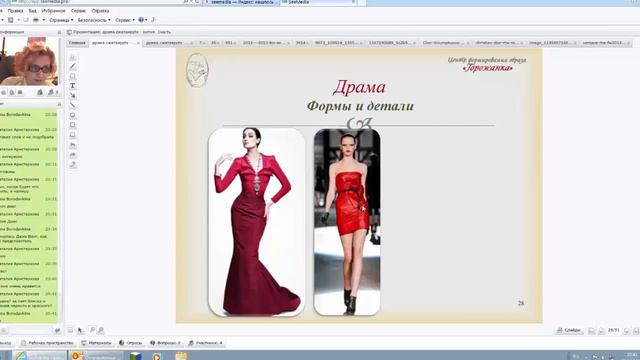Open the file explorer taskbar icon
This screenshot has width=640, height=360.
pyautogui.click(x=181, y=356)
